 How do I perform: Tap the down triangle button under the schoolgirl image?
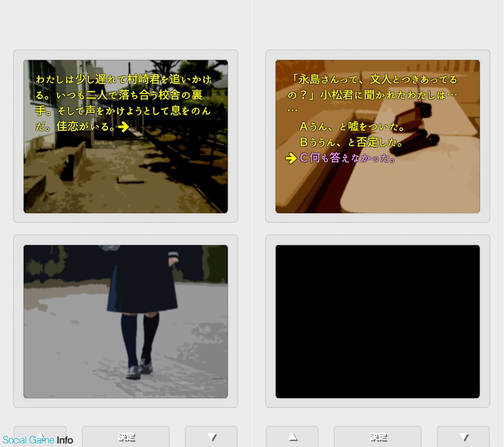point(211,436)
